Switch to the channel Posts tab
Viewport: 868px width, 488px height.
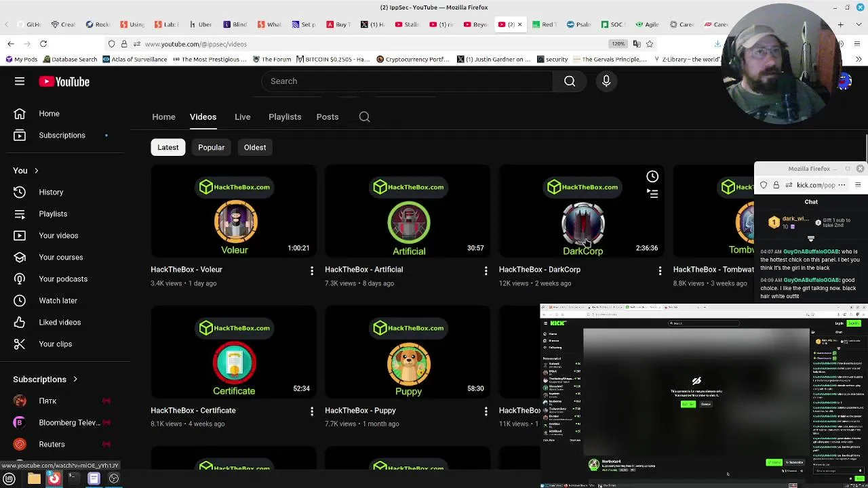328,117
